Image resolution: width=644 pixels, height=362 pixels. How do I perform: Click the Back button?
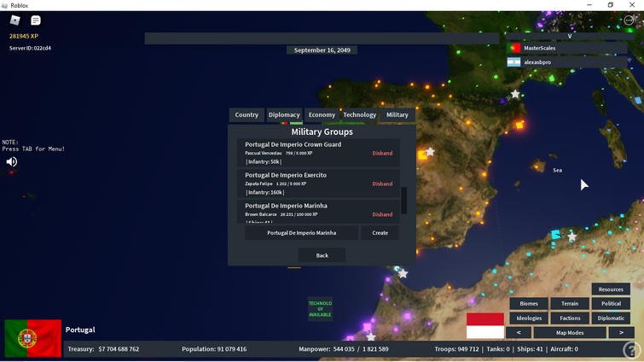click(322, 255)
